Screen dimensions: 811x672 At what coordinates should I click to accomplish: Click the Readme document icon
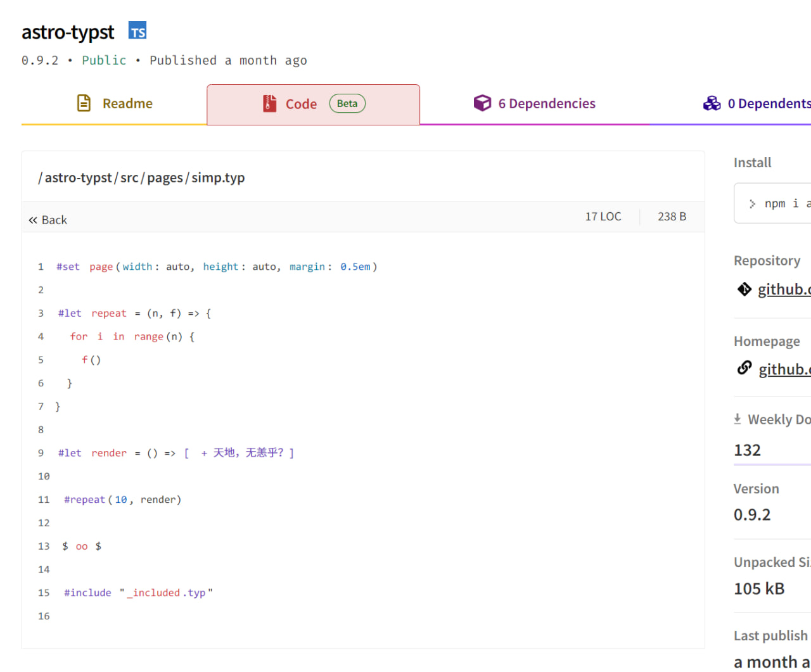point(84,103)
